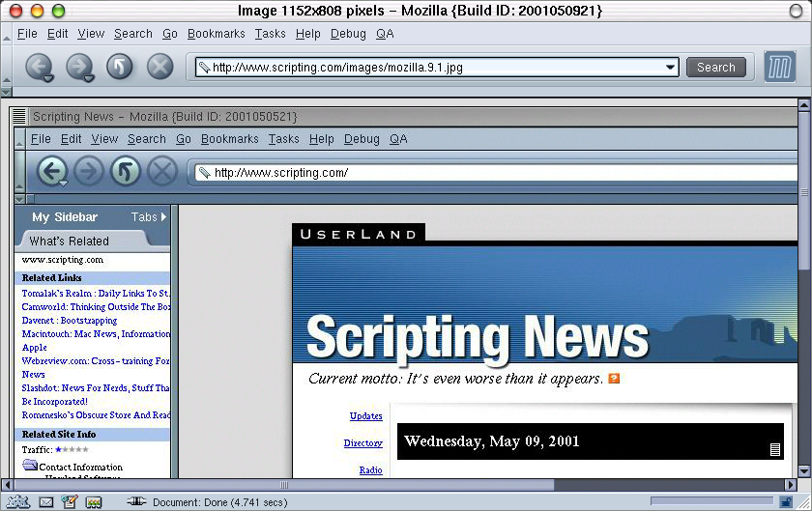
Task: Collapse the pictured window's navigation toolbar grippy
Action: click(x=19, y=172)
